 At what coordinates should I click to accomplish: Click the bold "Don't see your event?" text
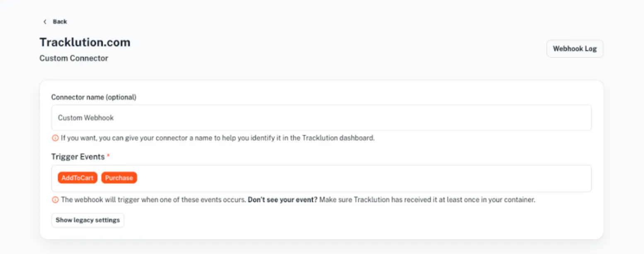coord(283,200)
